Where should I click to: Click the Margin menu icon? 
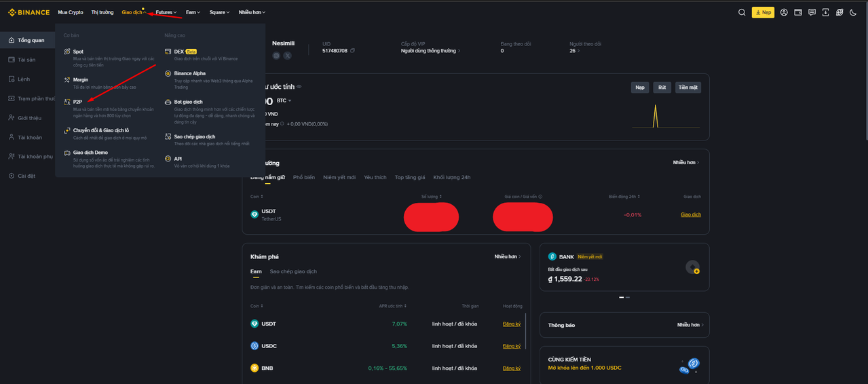click(67, 79)
